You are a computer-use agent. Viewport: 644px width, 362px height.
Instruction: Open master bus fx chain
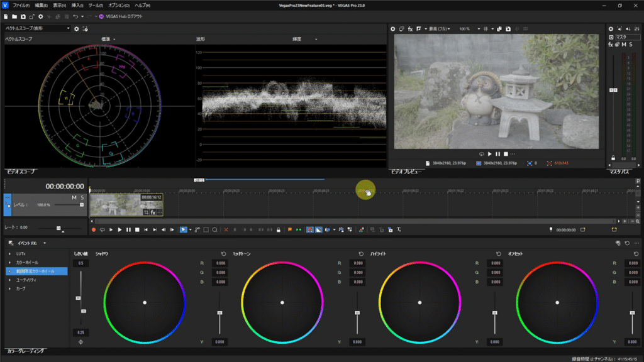611,45
